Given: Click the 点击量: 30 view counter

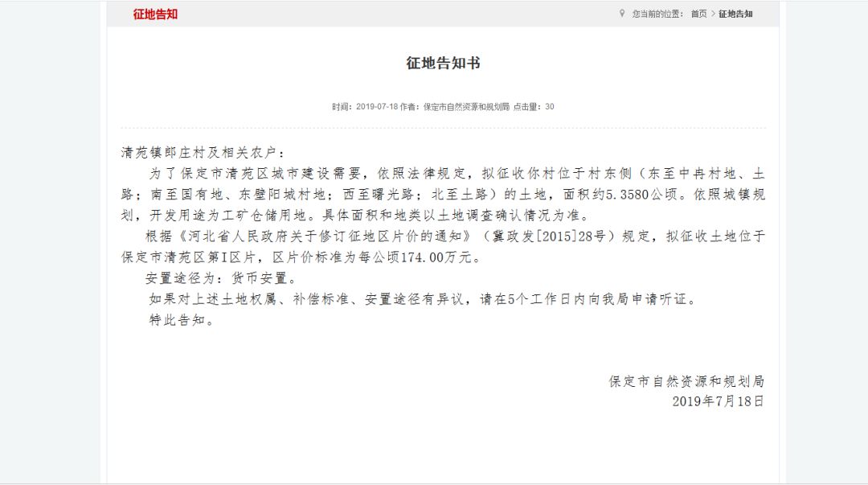Looking at the screenshot, I should (534, 107).
